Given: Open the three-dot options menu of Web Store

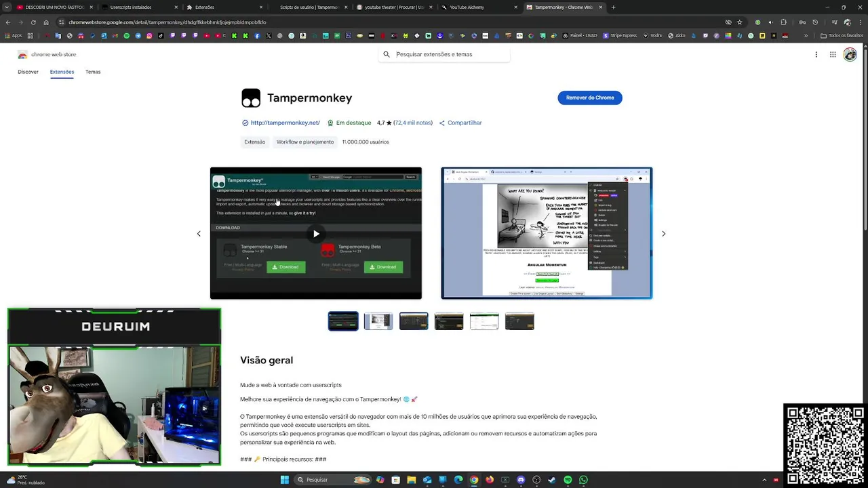Looking at the screenshot, I should [x=816, y=55].
